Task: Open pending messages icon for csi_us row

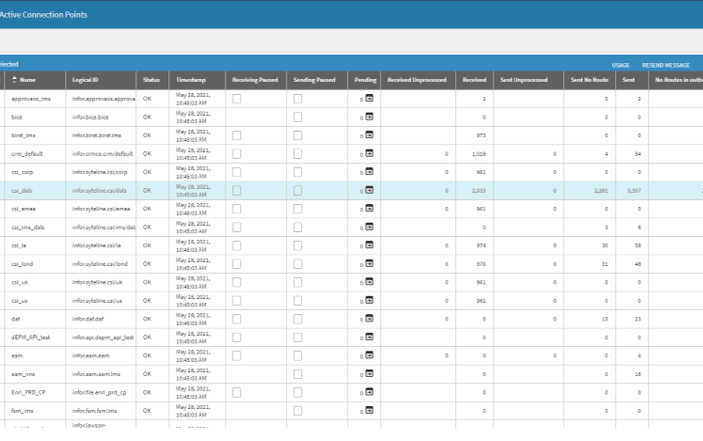Action: pyautogui.click(x=369, y=300)
